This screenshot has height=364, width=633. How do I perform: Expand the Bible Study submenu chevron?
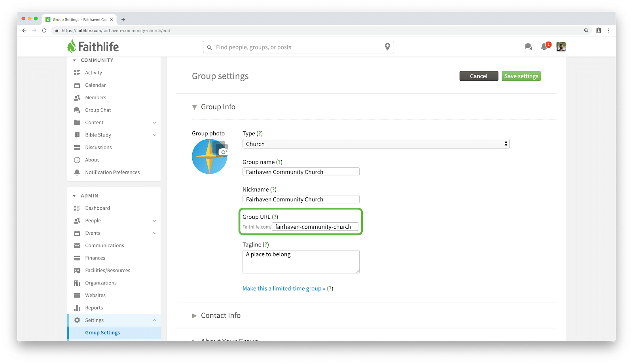coord(155,135)
